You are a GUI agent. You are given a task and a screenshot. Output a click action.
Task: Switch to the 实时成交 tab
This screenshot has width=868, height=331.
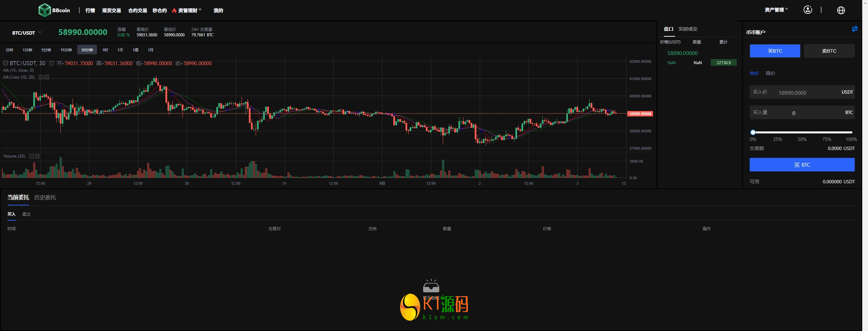(688, 29)
